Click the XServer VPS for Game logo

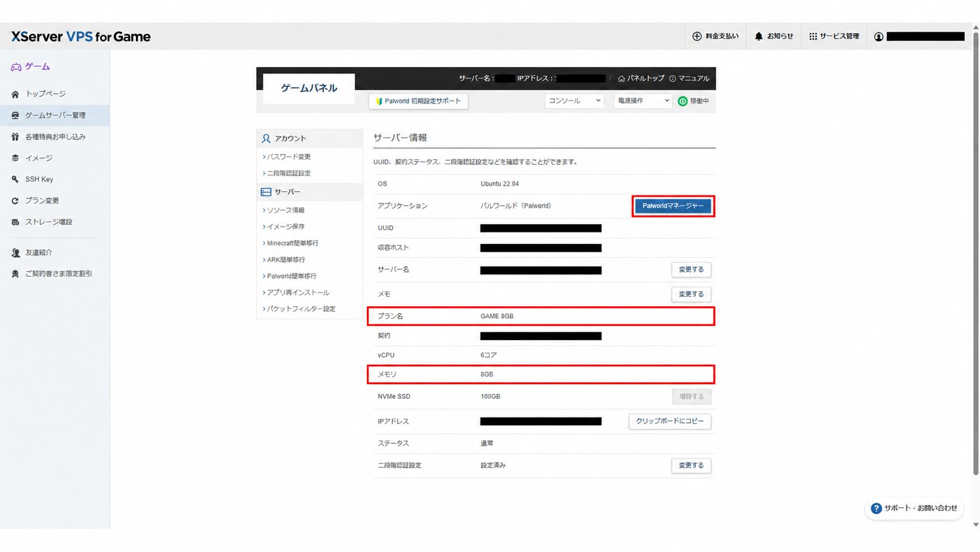tap(81, 36)
